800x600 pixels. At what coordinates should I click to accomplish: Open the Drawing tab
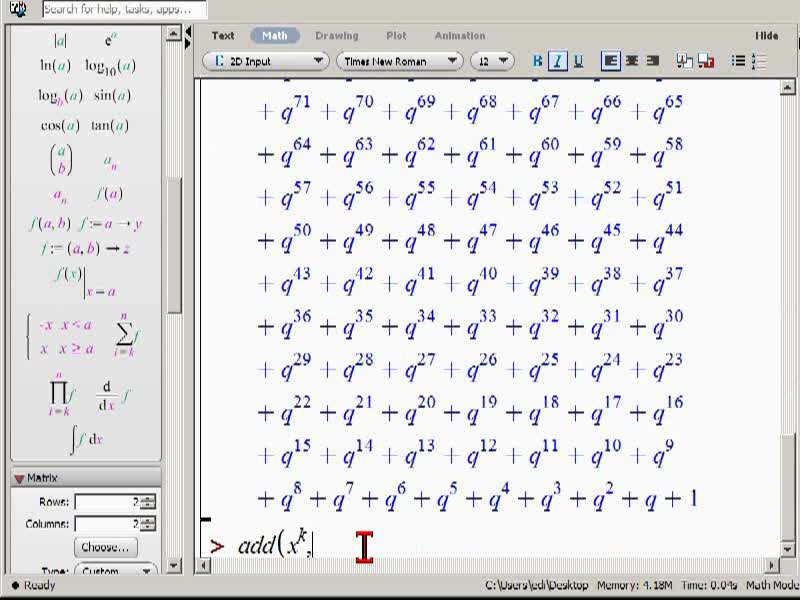tap(337, 36)
